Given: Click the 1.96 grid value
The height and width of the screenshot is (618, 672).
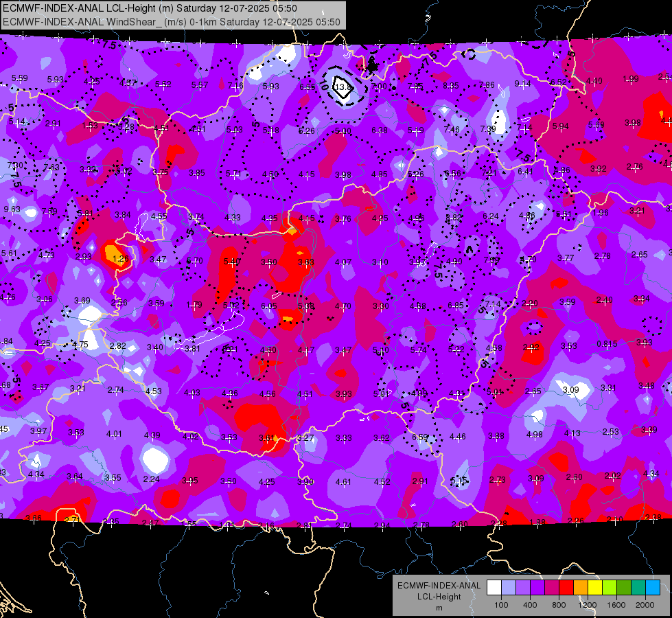Looking at the screenshot, I should pyautogui.click(x=601, y=213).
